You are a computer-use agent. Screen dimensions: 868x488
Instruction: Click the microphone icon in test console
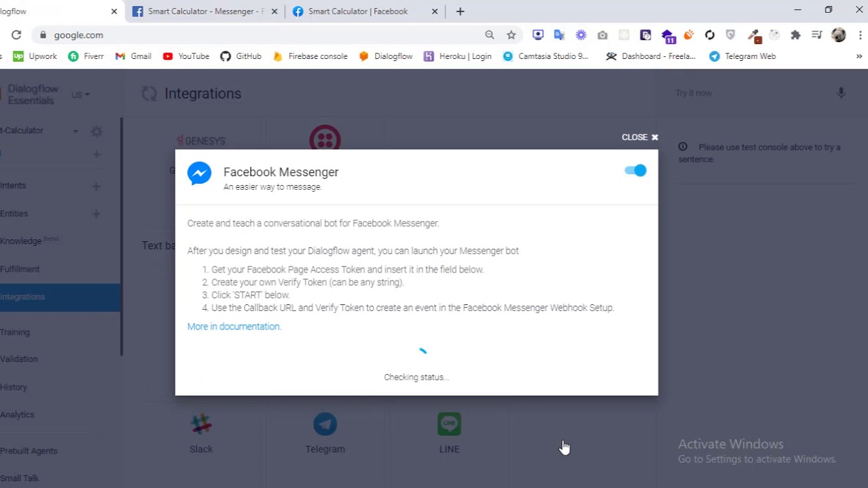pyautogui.click(x=841, y=94)
